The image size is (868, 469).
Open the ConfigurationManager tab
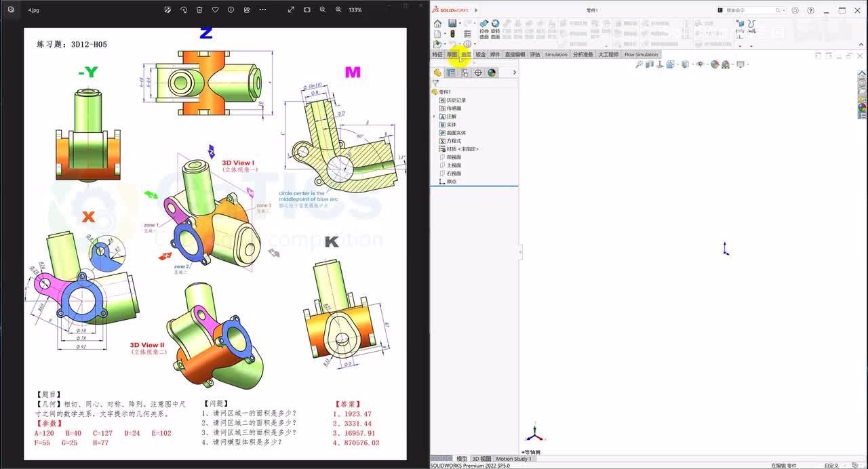(x=465, y=73)
